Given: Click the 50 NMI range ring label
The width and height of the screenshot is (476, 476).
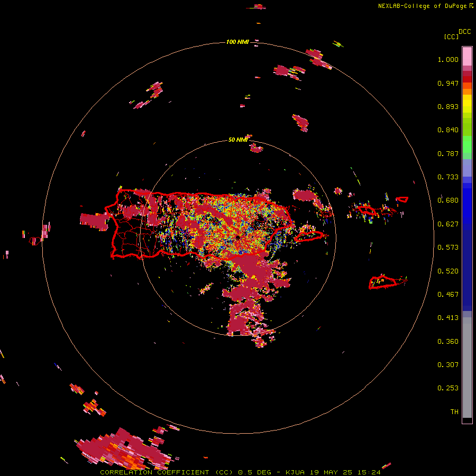Looking at the screenshot, I should 238,140.
